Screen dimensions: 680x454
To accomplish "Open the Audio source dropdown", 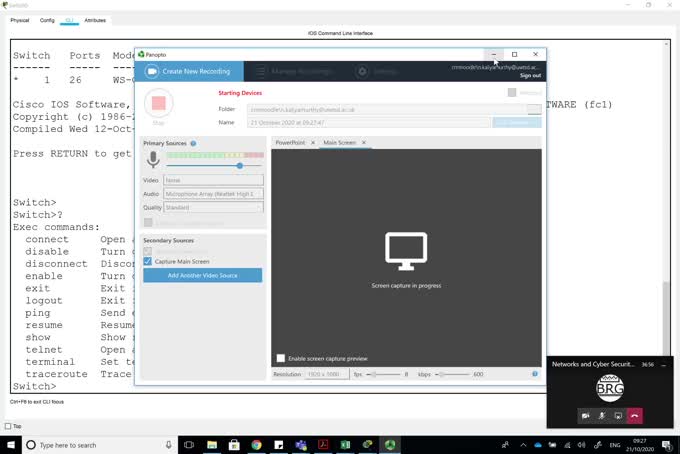I will (x=213, y=194).
